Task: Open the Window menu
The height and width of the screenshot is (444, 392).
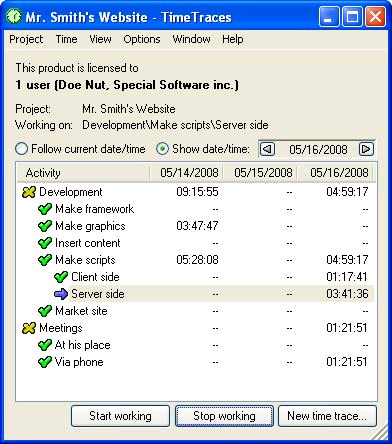Action: point(191,39)
